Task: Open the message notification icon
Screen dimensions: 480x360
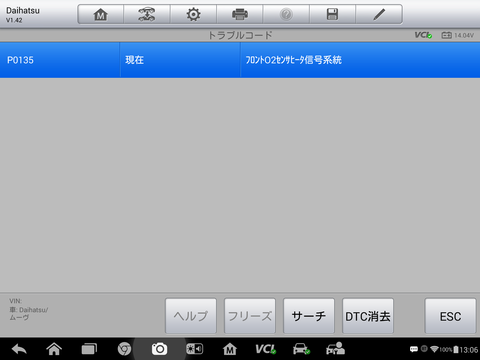Action: point(414,349)
